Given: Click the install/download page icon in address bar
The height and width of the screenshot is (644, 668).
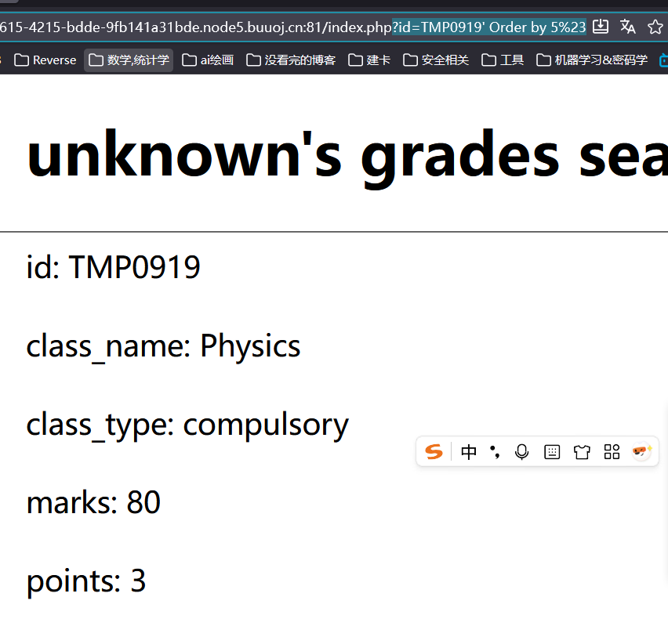Looking at the screenshot, I should coord(601,27).
